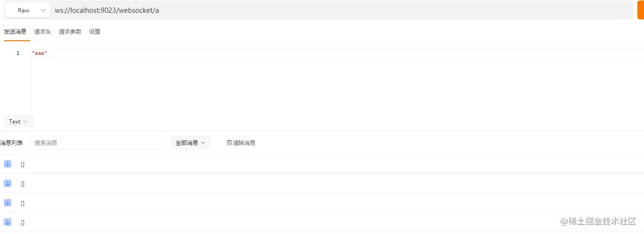
Task: Click the 搜索消息 search field
Action: (x=97, y=143)
